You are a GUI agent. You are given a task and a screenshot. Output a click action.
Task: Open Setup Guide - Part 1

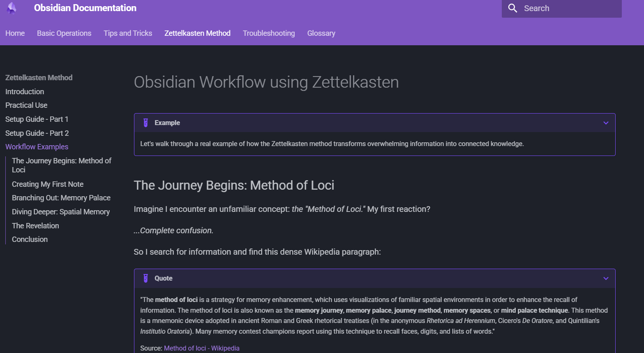(x=37, y=119)
